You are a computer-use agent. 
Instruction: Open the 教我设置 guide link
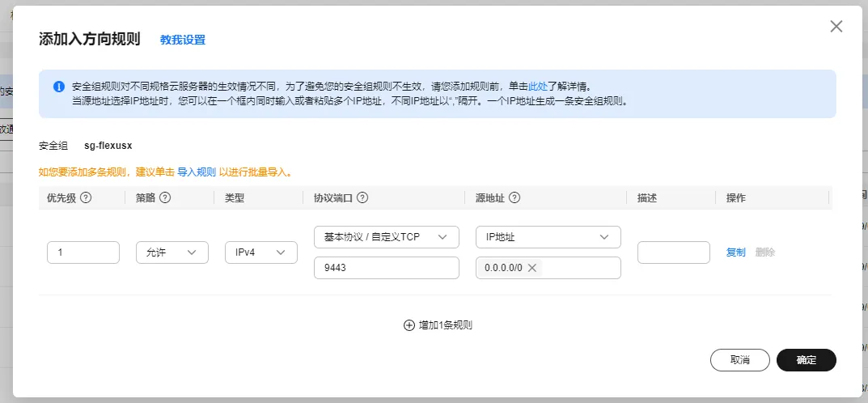pos(183,40)
